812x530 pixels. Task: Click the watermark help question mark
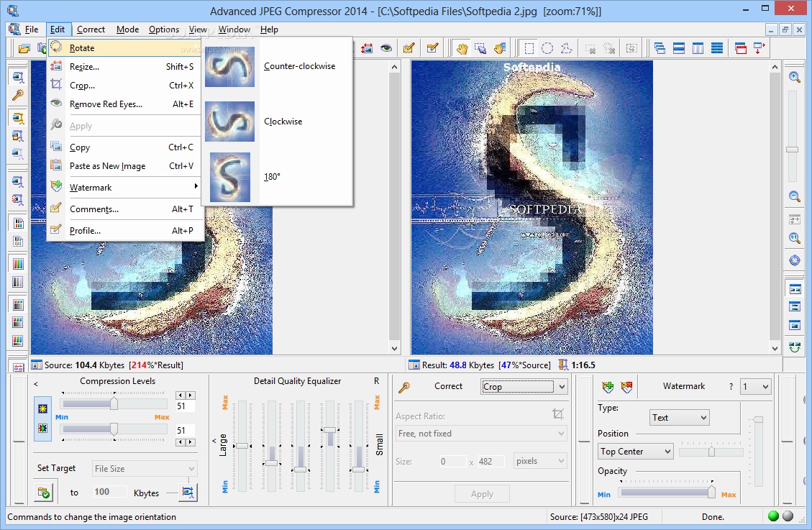point(731,387)
